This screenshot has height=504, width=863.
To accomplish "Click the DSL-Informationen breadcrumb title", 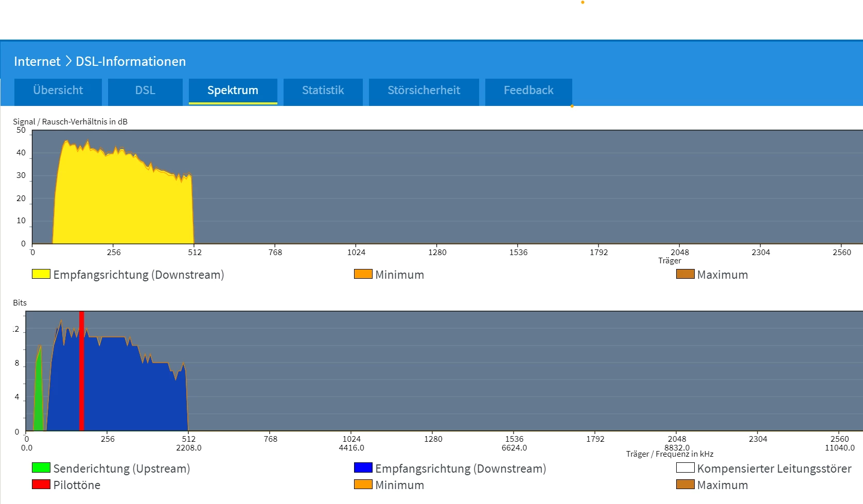I will 131,62.
